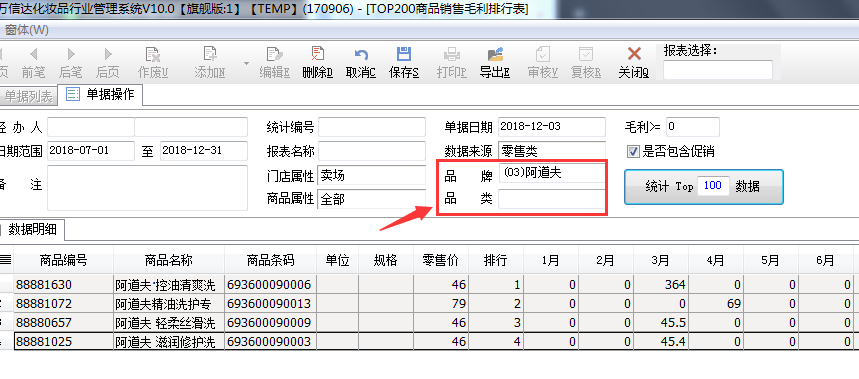Click the 经办人 first input field
859x379 pixels.
coord(91,127)
